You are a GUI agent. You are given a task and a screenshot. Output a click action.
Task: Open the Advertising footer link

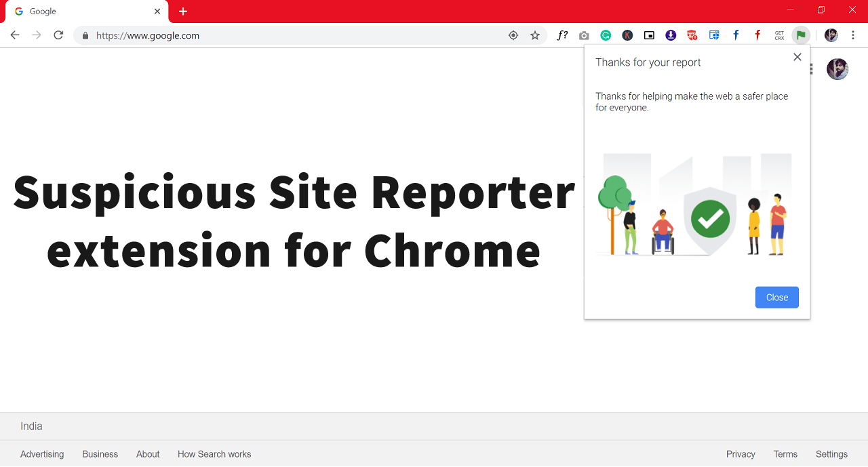click(x=42, y=454)
